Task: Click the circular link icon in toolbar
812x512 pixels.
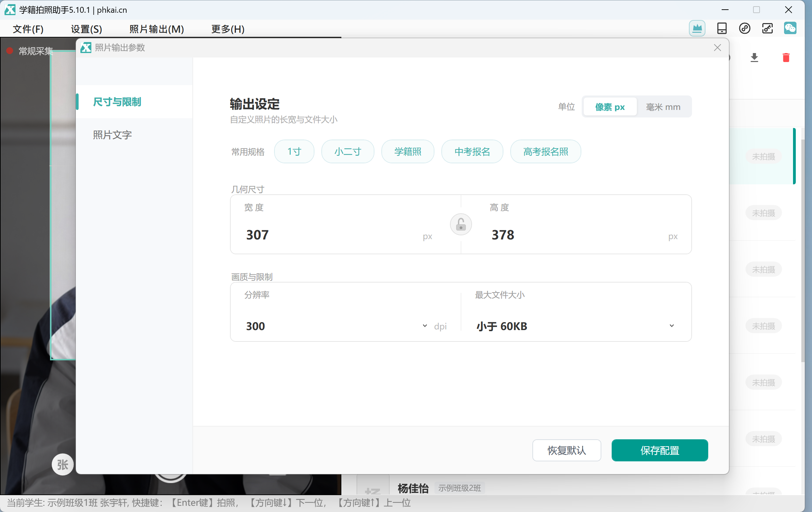Action: coord(744,28)
